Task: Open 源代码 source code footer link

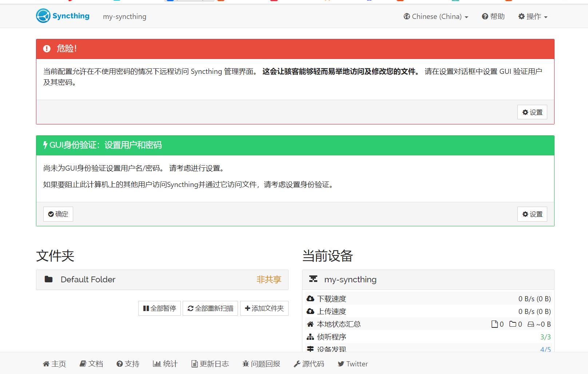Action: 309,364
